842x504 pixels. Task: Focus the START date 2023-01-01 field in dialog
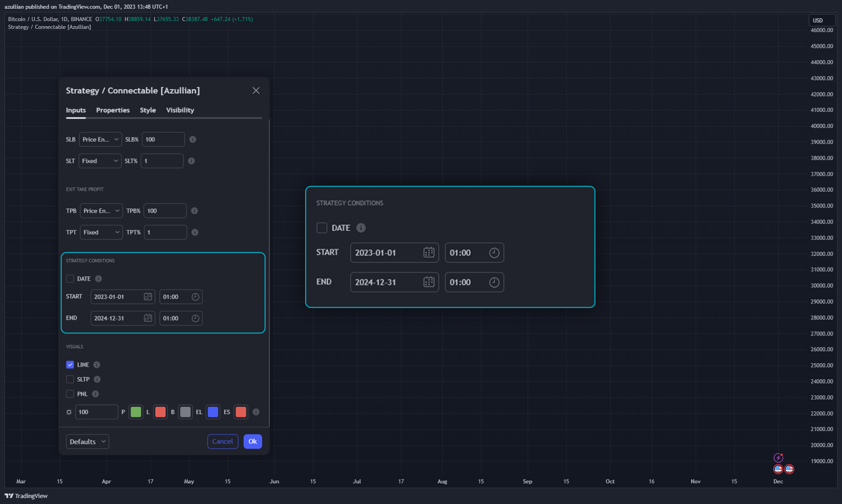click(123, 297)
